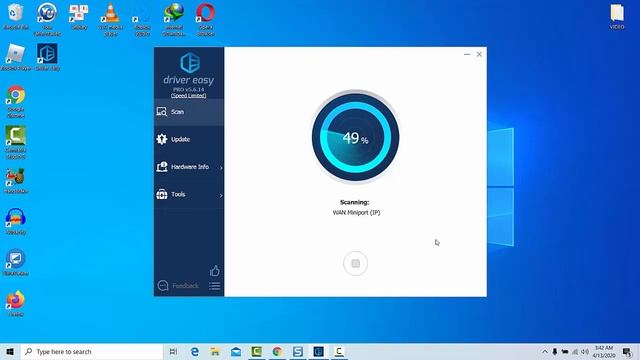The height and width of the screenshot is (360, 640).
Task: Open the hamburger menu icon in sidebar
Action: (215, 286)
